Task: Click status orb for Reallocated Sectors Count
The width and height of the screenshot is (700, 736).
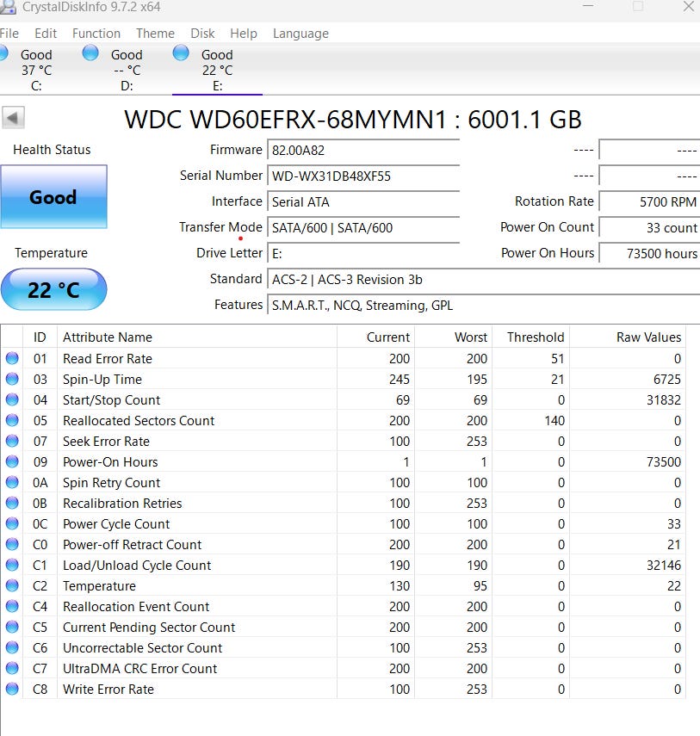Action: [12, 421]
